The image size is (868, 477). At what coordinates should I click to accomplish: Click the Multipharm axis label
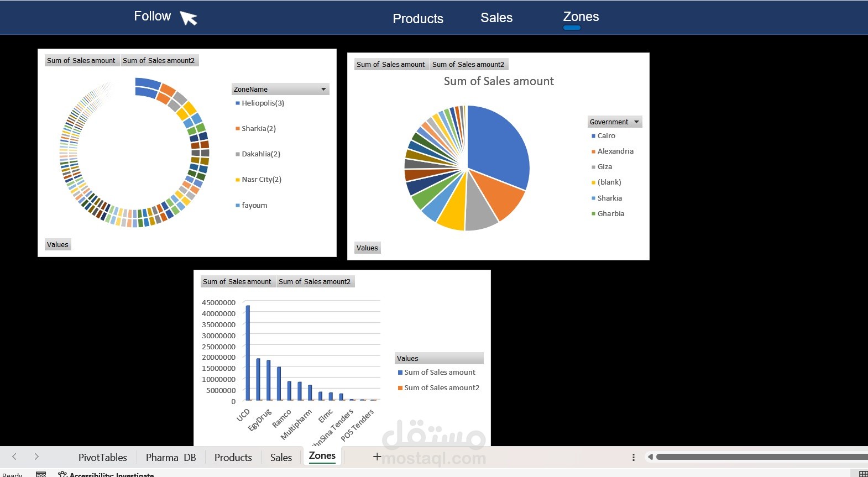pyautogui.click(x=296, y=424)
